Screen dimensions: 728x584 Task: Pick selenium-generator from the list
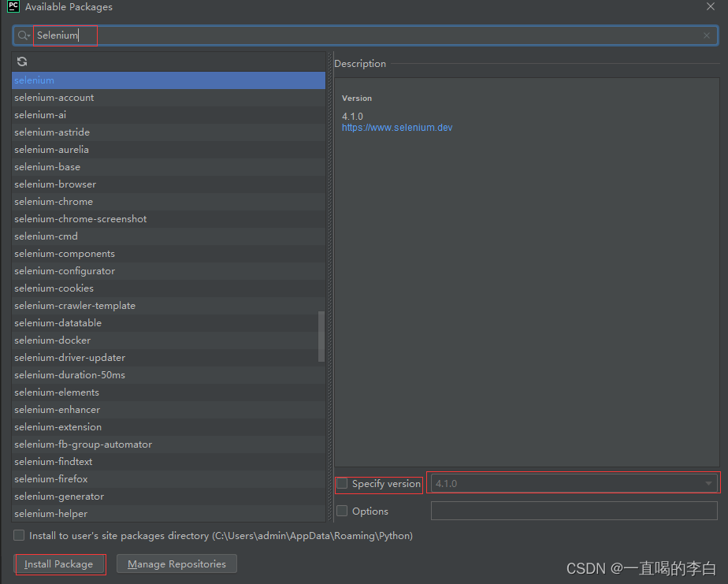point(169,497)
